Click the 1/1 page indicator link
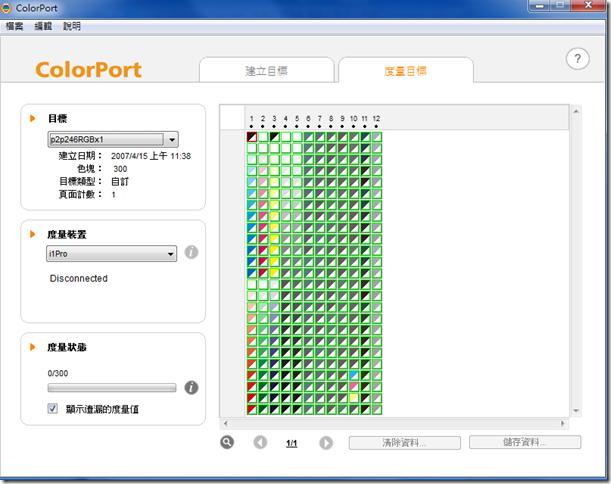 tap(291, 443)
